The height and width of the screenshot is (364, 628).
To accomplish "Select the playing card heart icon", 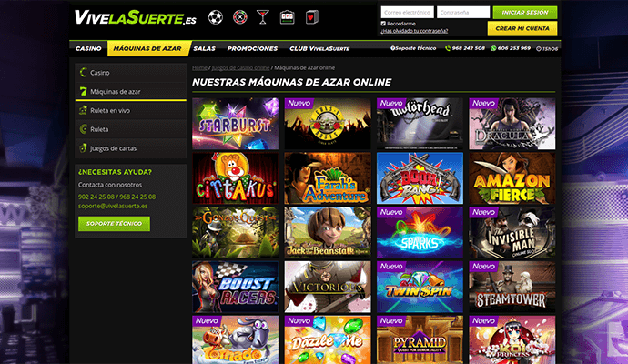I will click(311, 17).
